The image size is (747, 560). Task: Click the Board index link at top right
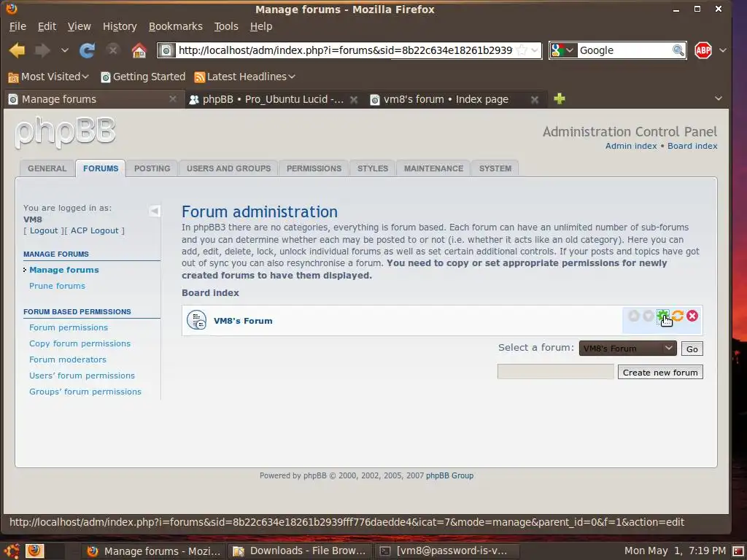(692, 146)
